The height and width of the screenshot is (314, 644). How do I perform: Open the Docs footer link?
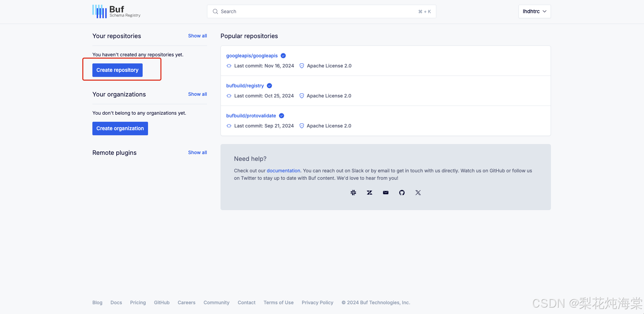point(116,303)
